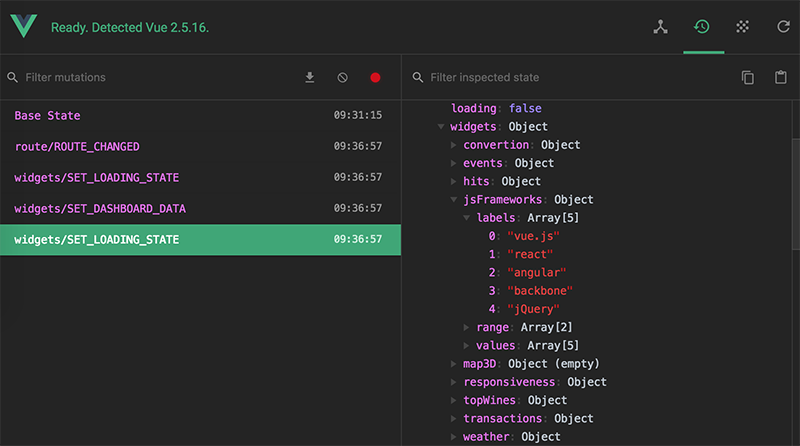Screen dimensions: 800x446
Task: Focus the Filter inspected state input
Action: point(577,78)
